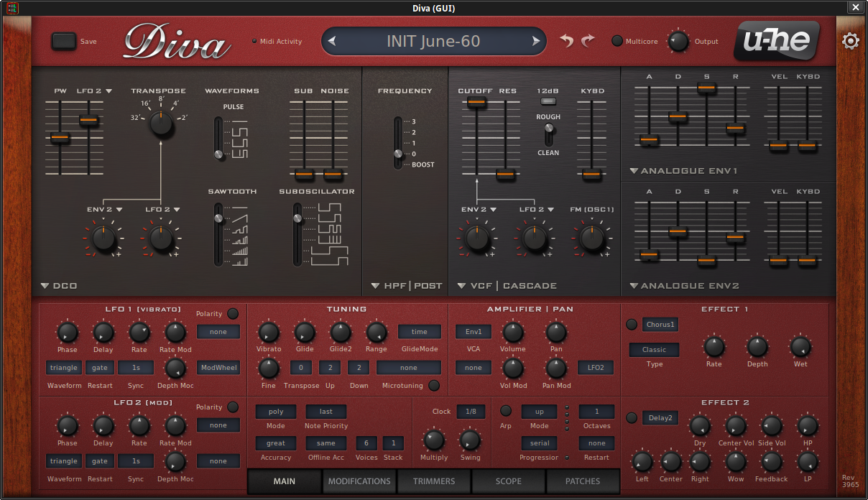
Task: Toggle Effect 1 on/off button
Action: point(632,325)
